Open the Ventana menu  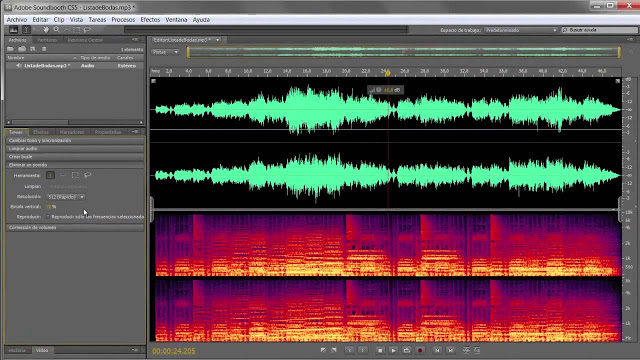coord(176,20)
